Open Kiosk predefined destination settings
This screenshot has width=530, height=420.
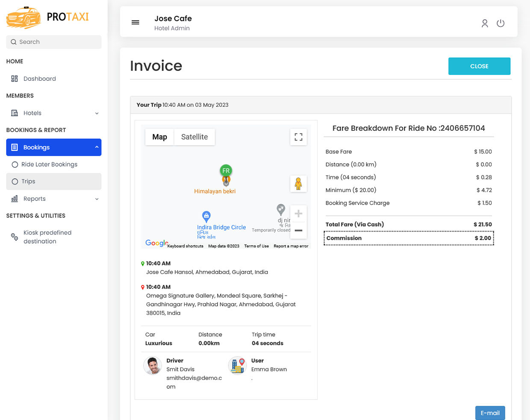point(47,237)
